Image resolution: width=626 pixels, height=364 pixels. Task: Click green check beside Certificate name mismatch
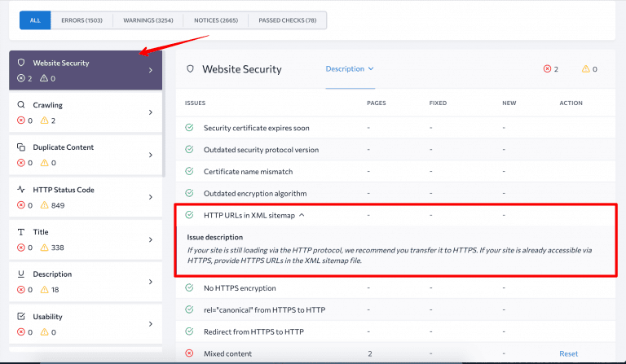[189, 172]
